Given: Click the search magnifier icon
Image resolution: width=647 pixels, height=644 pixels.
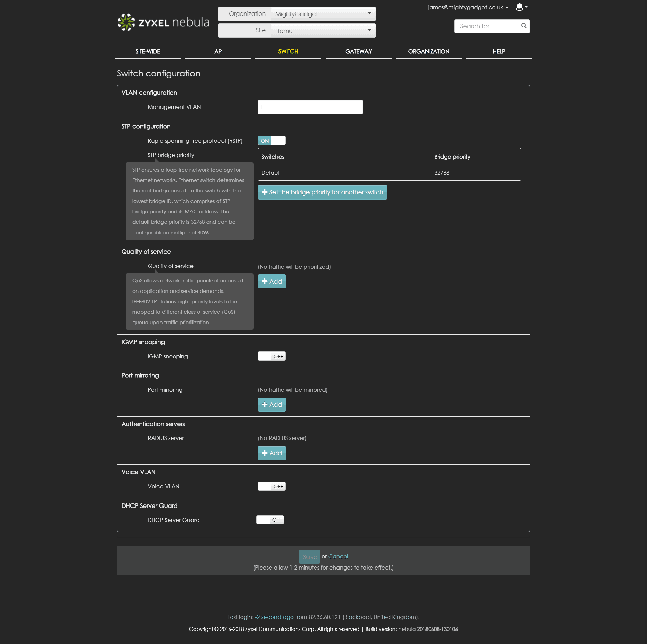Looking at the screenshot, I should 524,26.
